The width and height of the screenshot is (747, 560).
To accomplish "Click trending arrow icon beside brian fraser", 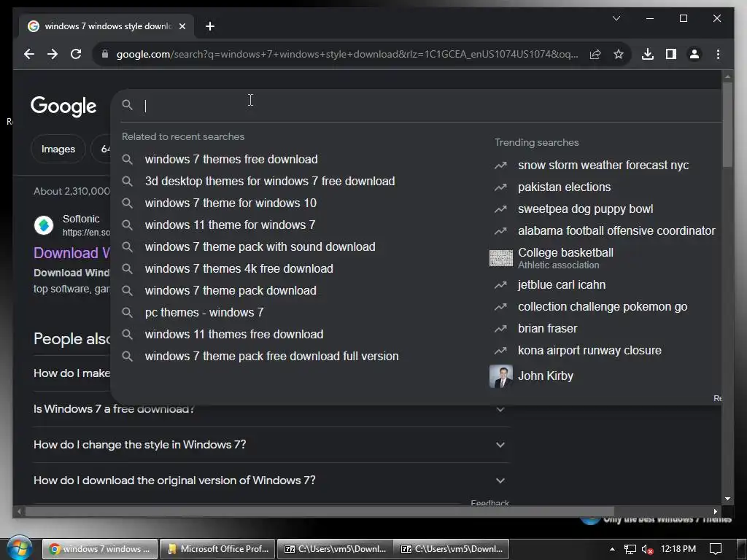I will tap(500, 329).
